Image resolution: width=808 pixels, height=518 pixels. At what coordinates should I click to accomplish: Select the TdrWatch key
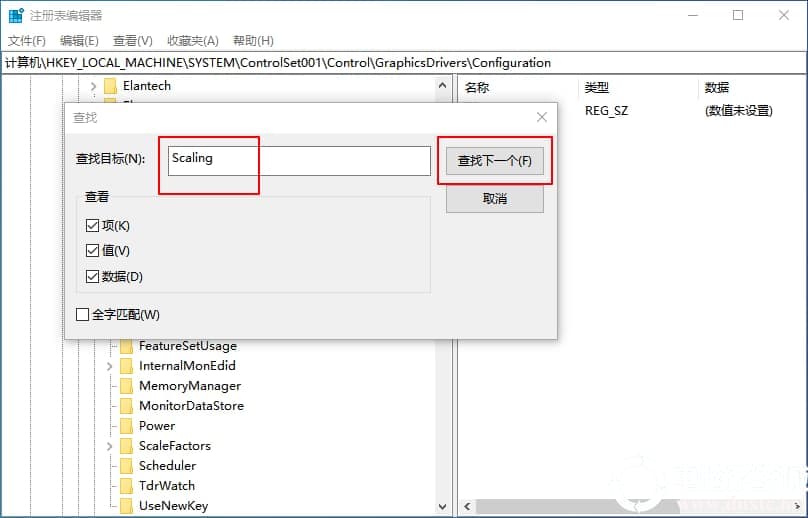[167, 486]
